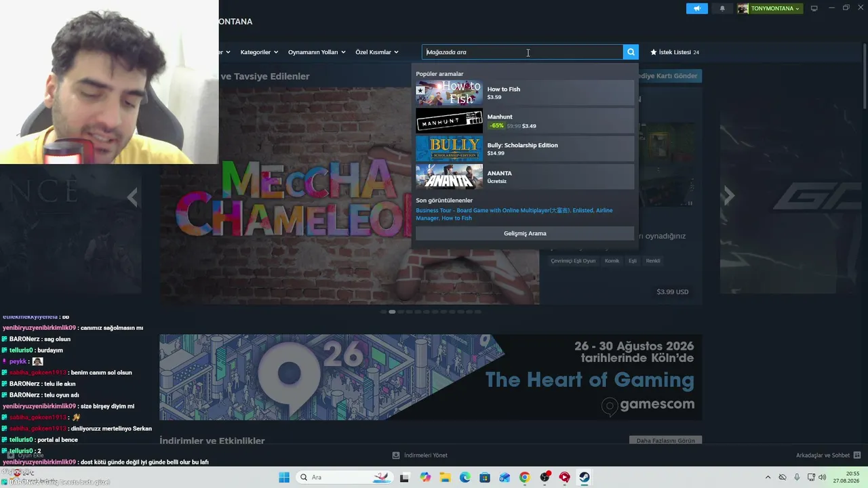Open the volume control in the system tray
Image resolution: width=868 pixels, height=488 pixels.
tap(823, 477)
